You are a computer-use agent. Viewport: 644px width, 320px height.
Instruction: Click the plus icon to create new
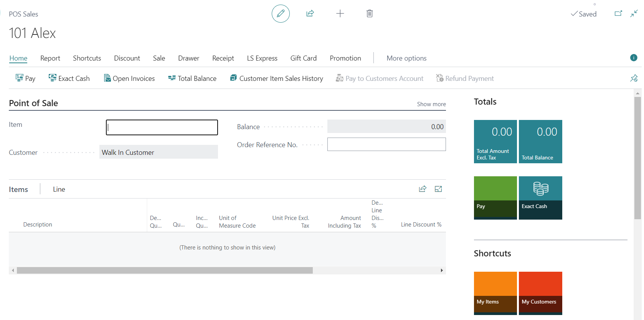coord(340,14)
